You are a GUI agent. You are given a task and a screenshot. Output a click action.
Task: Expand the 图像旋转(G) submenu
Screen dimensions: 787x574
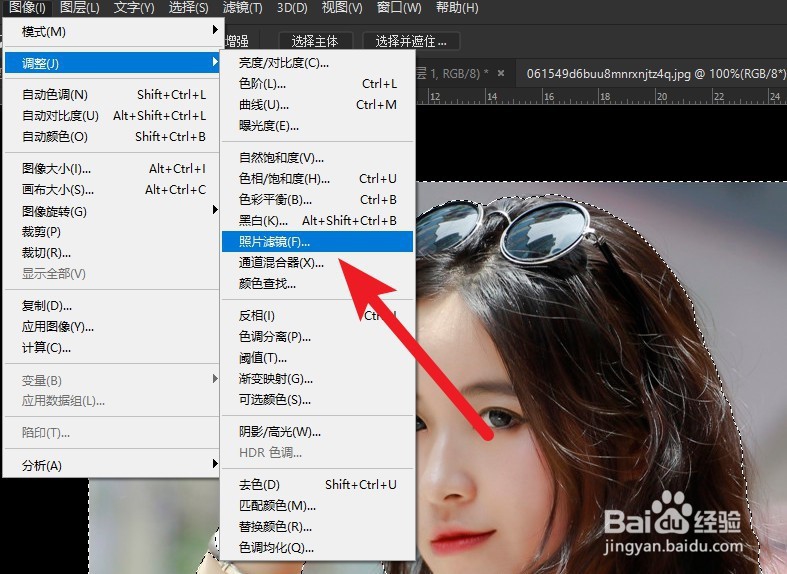(111, 211)
